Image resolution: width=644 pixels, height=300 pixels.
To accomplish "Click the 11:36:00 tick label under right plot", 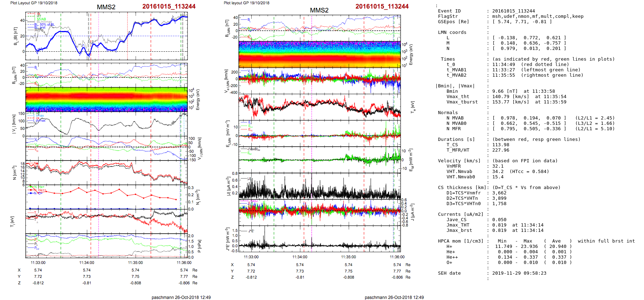I will tap(397, 257).
